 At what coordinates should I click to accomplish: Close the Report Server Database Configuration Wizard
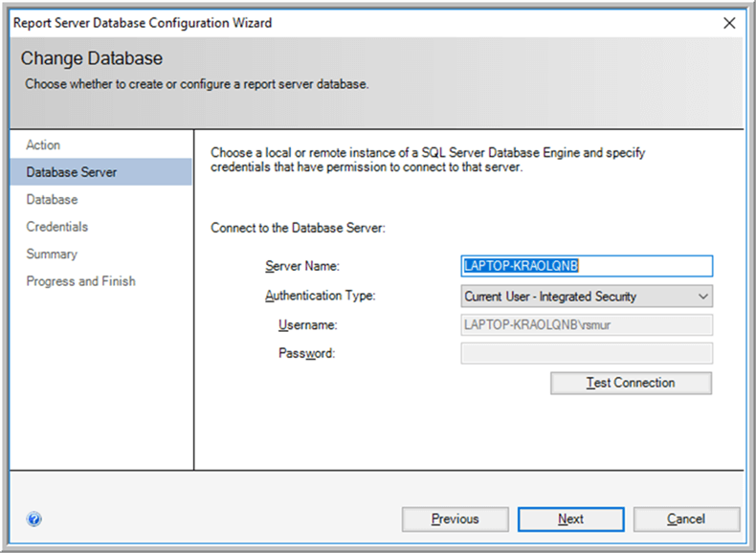coord(729,23)
